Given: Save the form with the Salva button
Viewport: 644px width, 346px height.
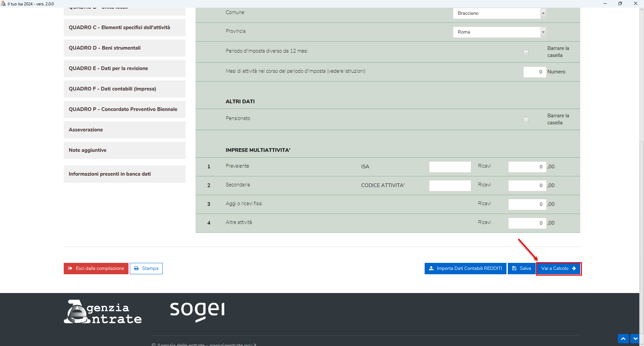Looking at the screenshot, I should [522, 269].
